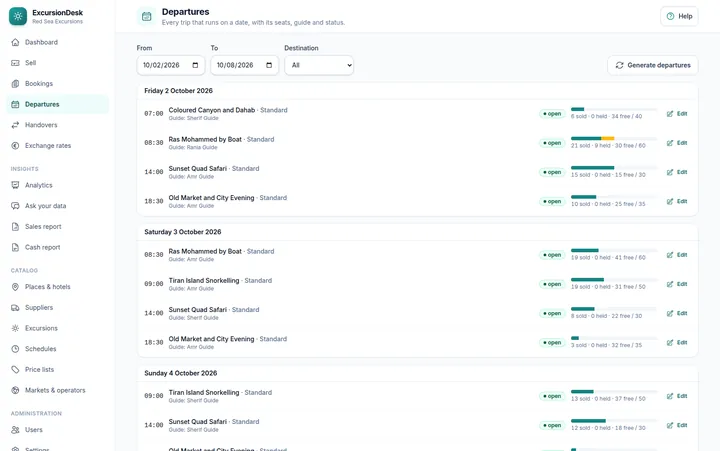Click the ExcursionDesk logo icon
The width and height of the screenshot is (720, 451).
(x=18, y=16)
